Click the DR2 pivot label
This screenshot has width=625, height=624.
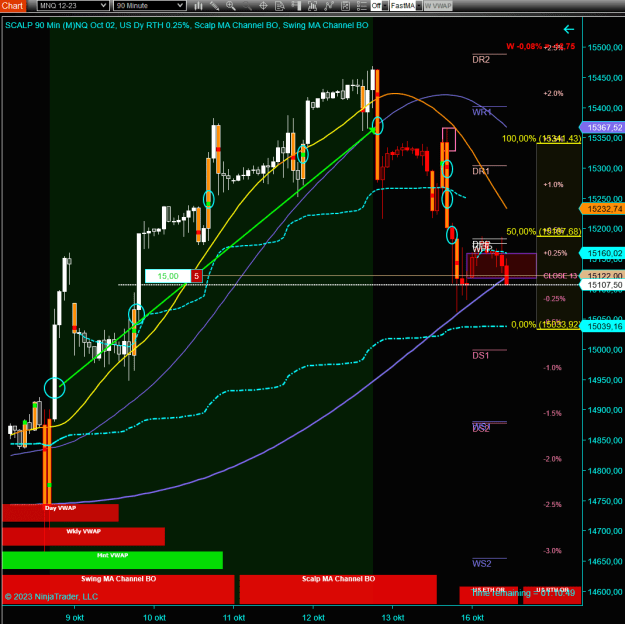(x=481, y=59)
